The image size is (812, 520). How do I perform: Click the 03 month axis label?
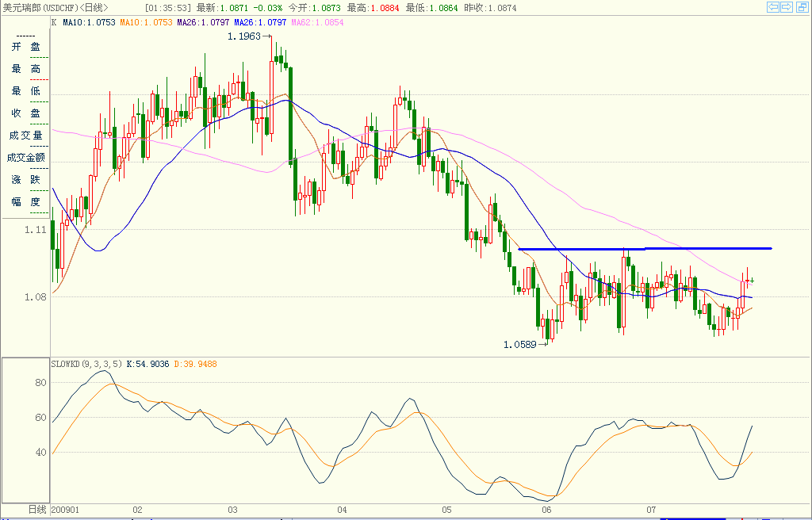(x=232, y=510)
